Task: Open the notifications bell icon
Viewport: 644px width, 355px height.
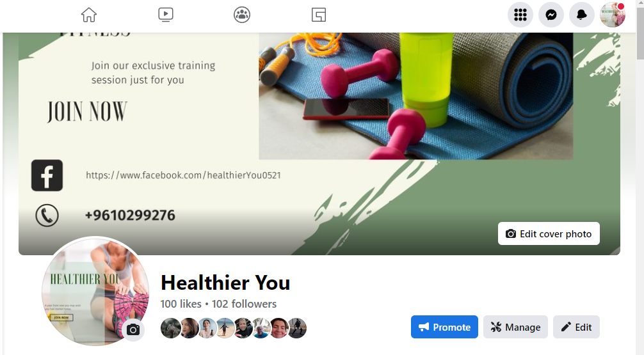Action: coord(581,15)
